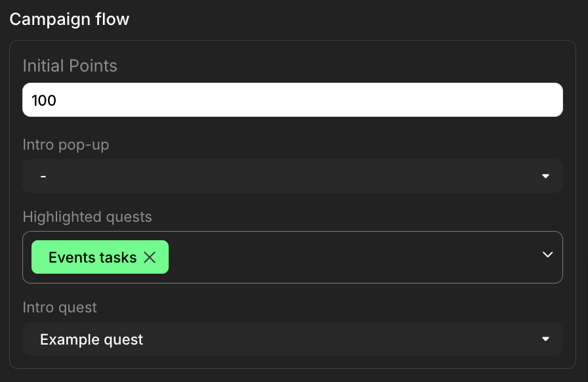Click the Campaign flow heading
This screenshot has height=382, width=588.
70,19
